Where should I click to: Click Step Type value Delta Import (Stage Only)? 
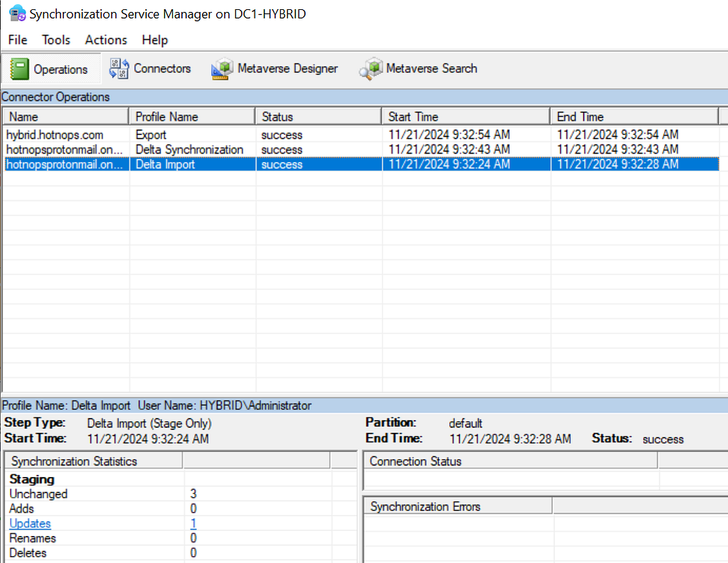pos(149,423)
